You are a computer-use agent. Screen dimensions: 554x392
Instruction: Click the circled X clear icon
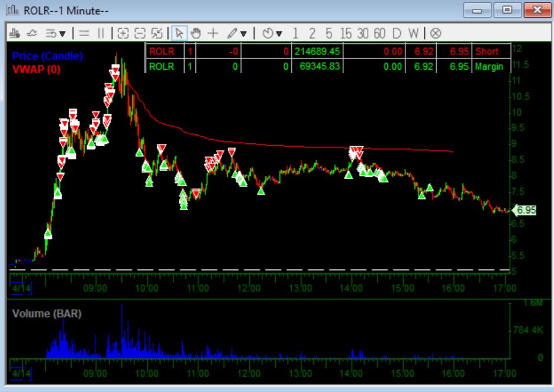[x=436, y=34]
